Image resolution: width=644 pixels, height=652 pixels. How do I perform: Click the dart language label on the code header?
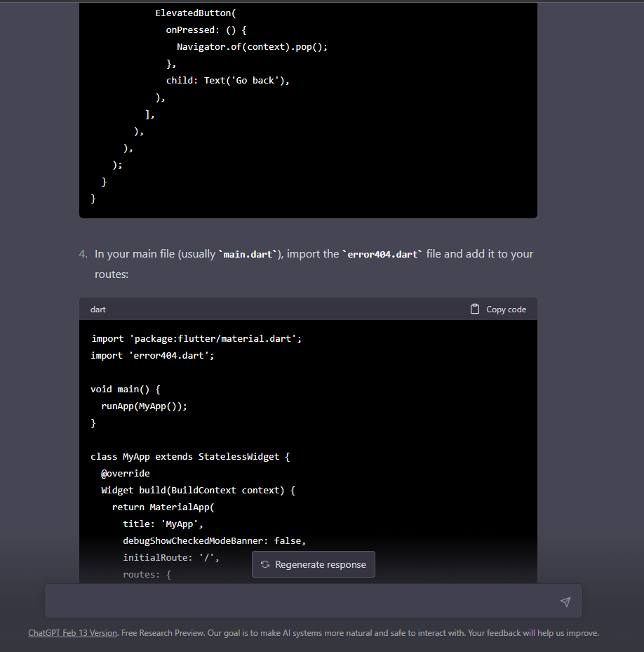coord(98,310)
